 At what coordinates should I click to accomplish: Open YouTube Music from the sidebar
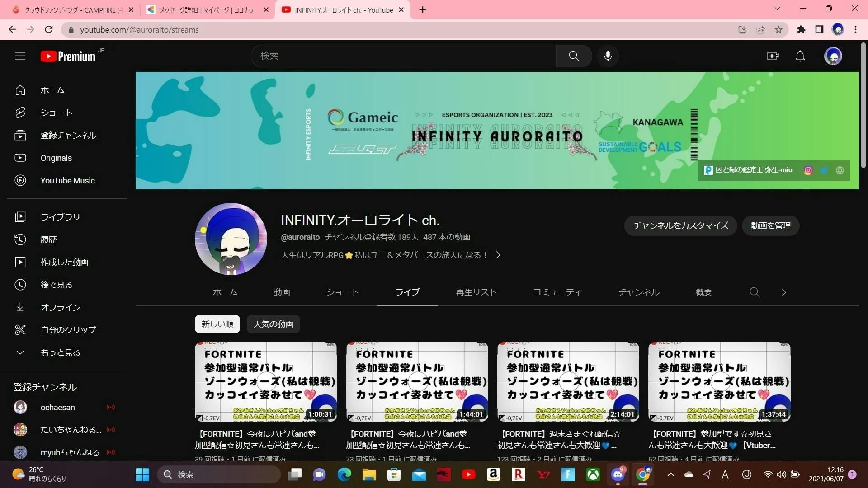click(67, 180)
